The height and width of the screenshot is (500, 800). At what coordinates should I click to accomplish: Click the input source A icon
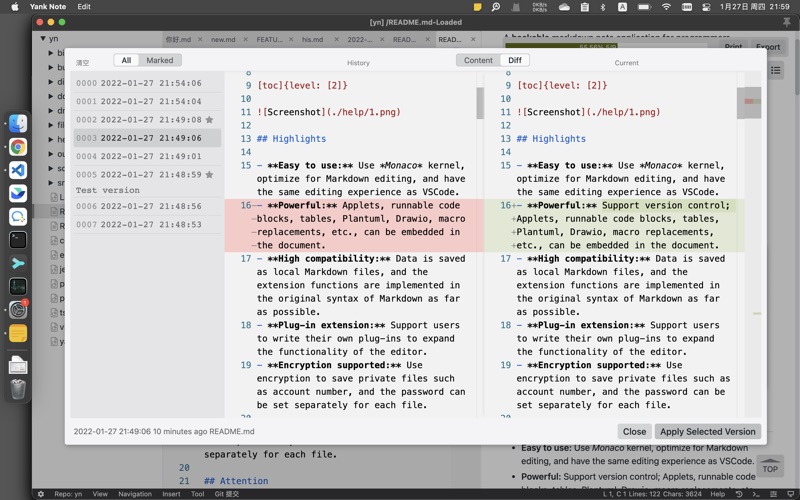click(x=622, y=7)
